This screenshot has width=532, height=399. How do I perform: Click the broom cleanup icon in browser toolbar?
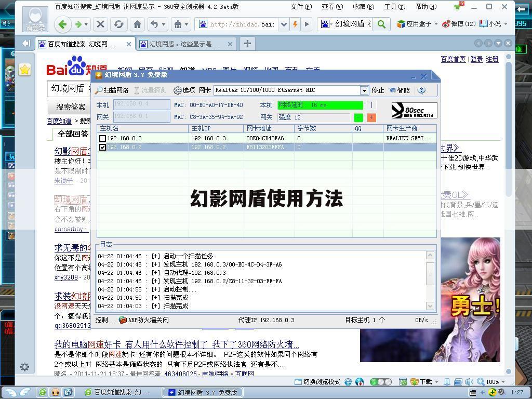pos(178,24)
